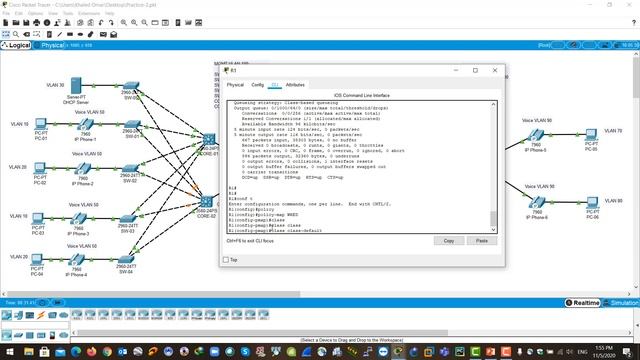Choose the Delete tool icon
The width and height of the screenshot is (640, 360).
(27, 34)
